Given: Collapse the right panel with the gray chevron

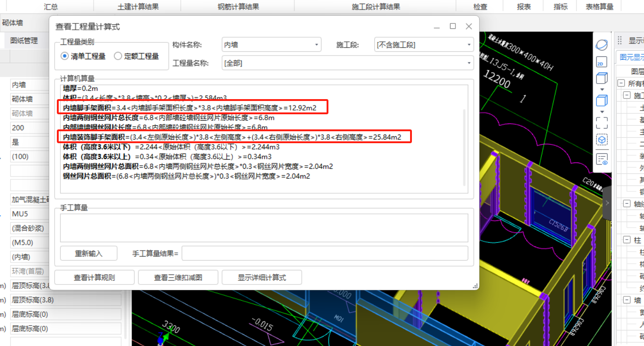Looking at the screenshot, I should [x=607, y=203].
